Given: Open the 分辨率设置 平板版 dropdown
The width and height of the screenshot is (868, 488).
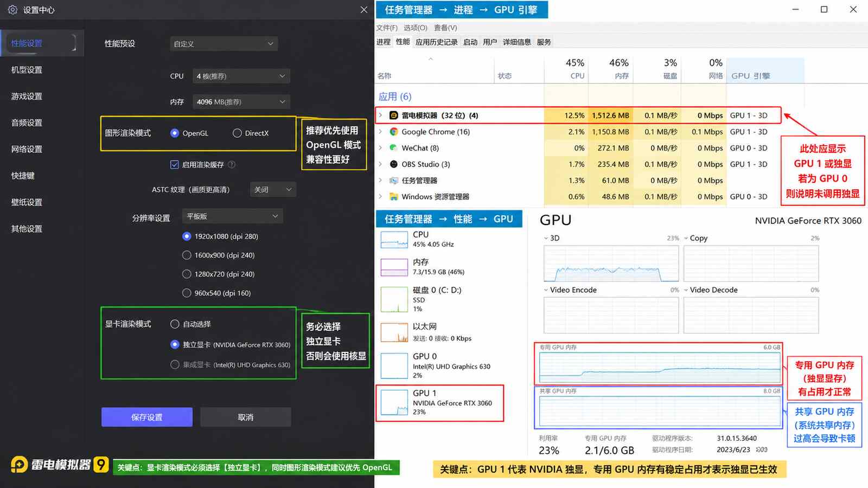Looking at the screenshot, I should coord(232,216).
